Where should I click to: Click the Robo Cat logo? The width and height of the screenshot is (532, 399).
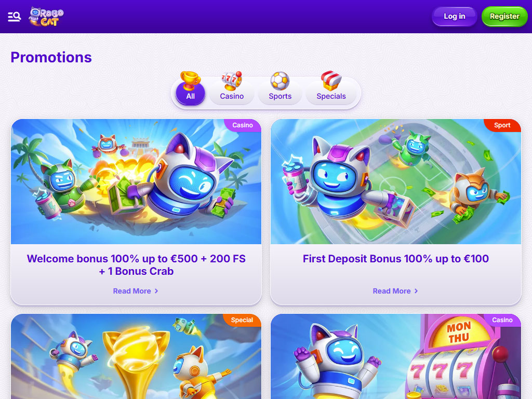(46, 16)
